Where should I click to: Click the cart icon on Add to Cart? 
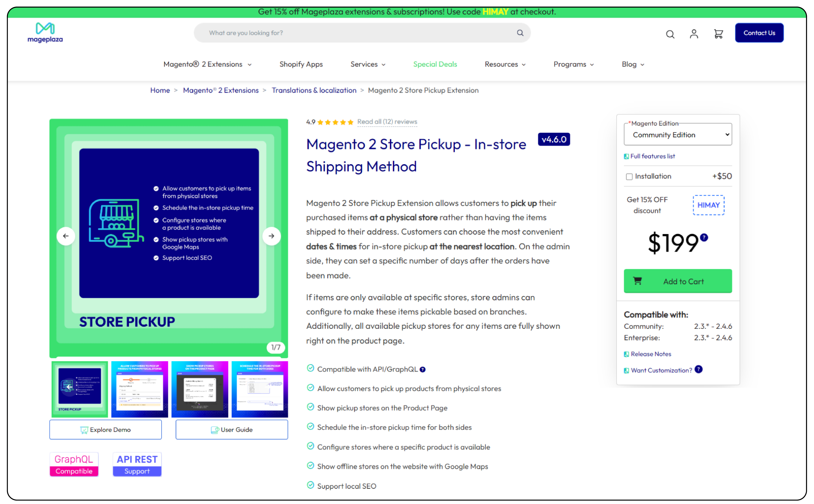(637, 281)
